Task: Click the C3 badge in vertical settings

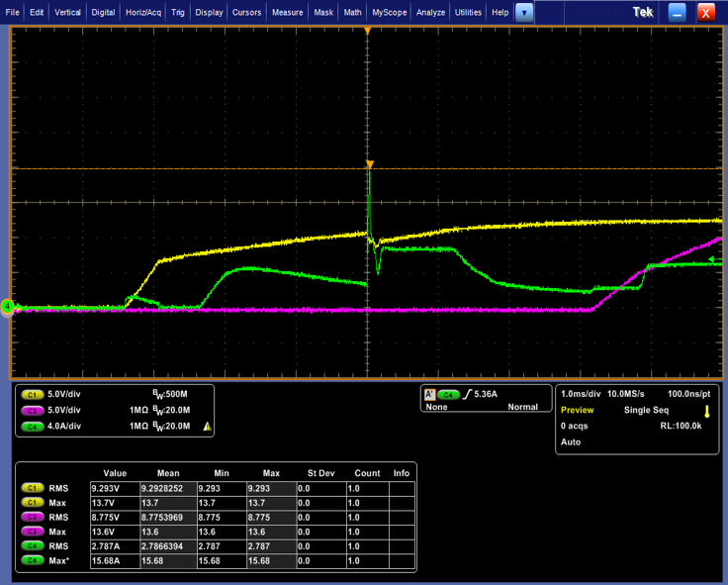Action: coord(32,411)
